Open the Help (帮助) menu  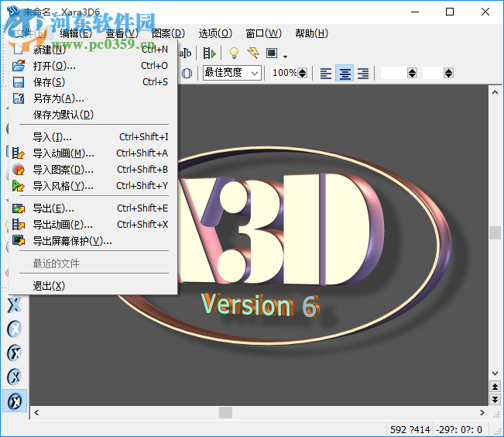point(312,33)
